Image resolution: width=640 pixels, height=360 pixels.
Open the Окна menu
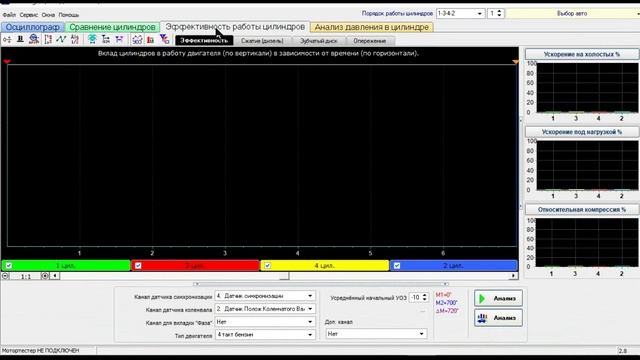pyautogui.click(x=48, y=15)
